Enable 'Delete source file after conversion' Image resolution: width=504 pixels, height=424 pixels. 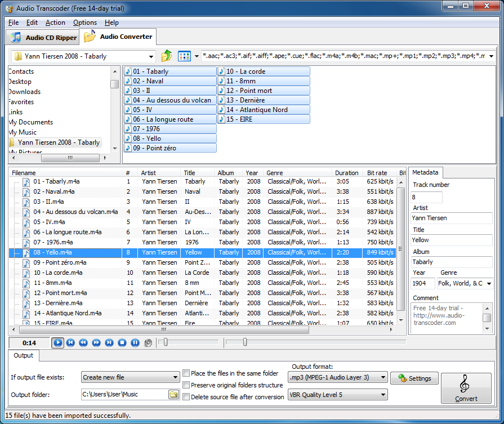click(185, 397)
